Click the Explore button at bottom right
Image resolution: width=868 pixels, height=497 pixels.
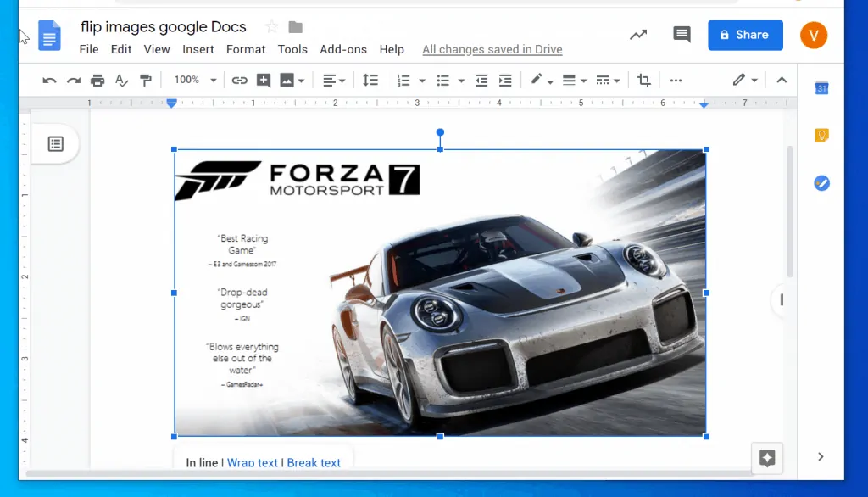(766, 458)
